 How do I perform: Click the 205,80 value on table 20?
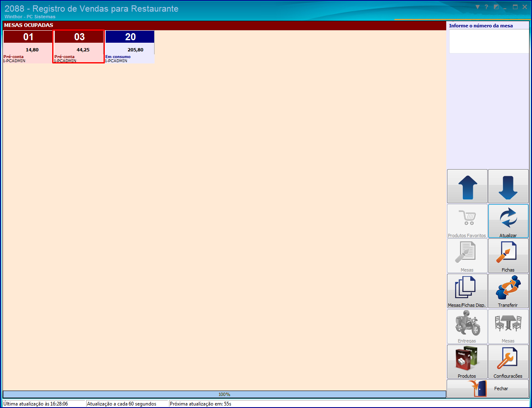point(135,50)
